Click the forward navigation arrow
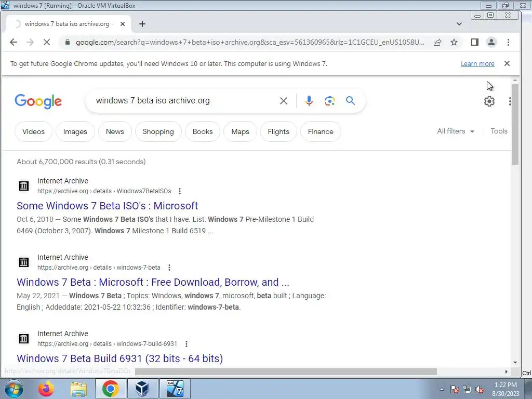 pyautogui.click(x=30, y=42)
